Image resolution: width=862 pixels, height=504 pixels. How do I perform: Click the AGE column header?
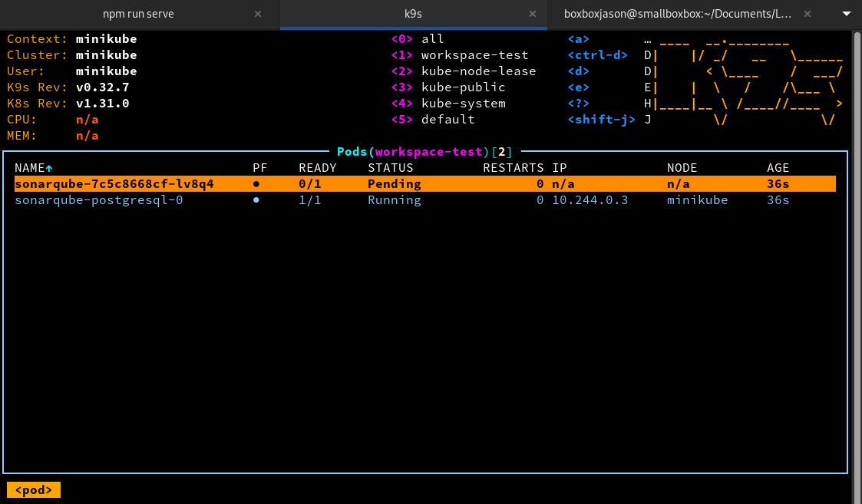pyautogui.click(x=778, y=168)
